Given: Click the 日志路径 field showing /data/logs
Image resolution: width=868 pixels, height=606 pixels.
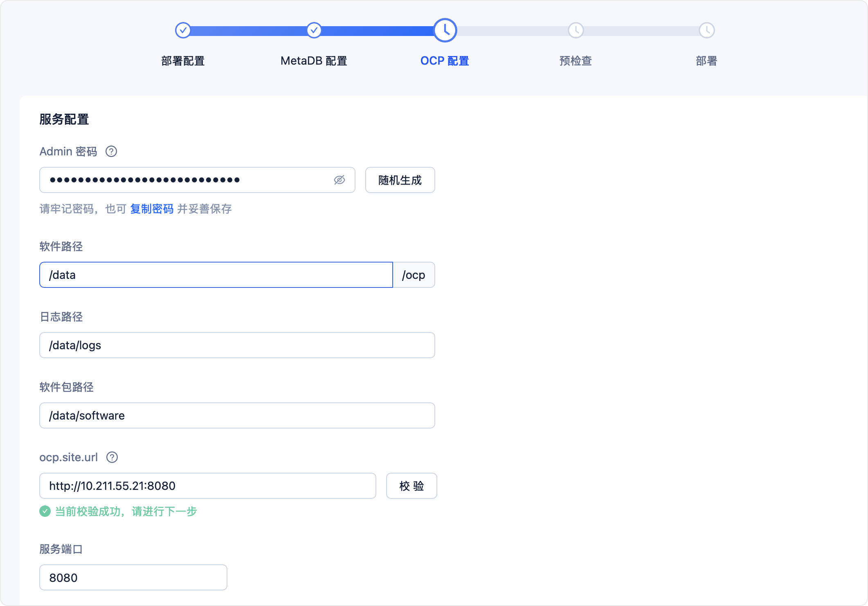Looking at the screenshot, I should pos(236,345).
